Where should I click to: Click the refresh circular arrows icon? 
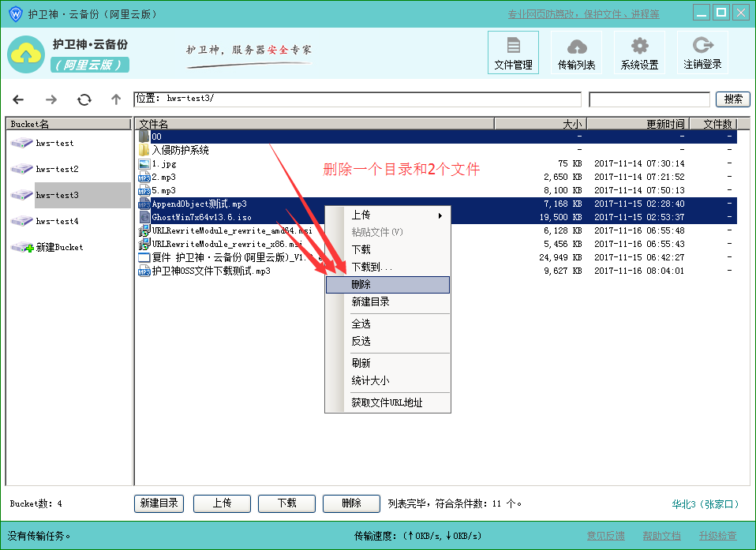pyautogui.click(x=84, y=99)
